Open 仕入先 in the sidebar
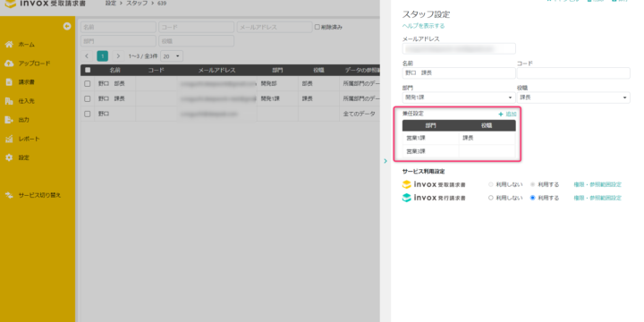The image size is (644, 322). coord(26,101)
